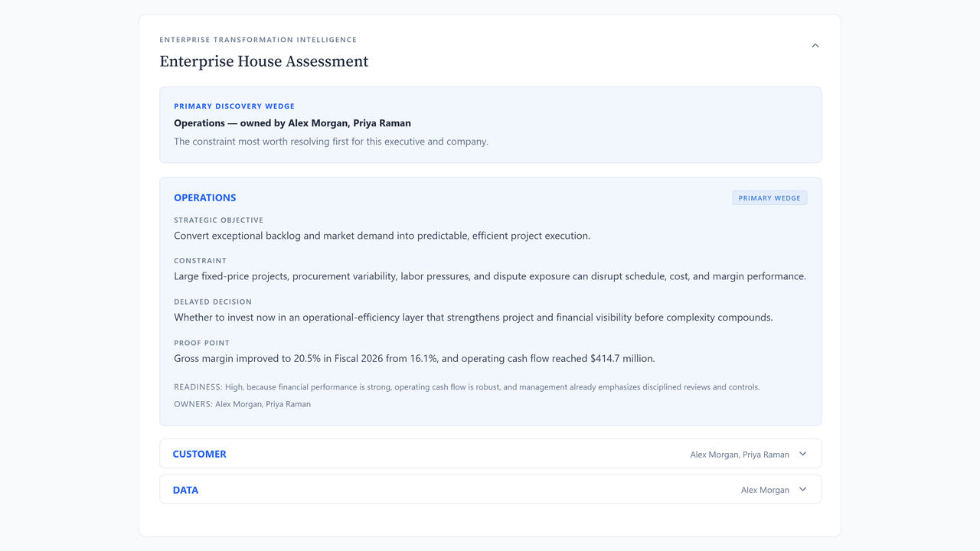
Task: Select the 'Convert exceptional backlog' objective text
Action: point(382,236)
